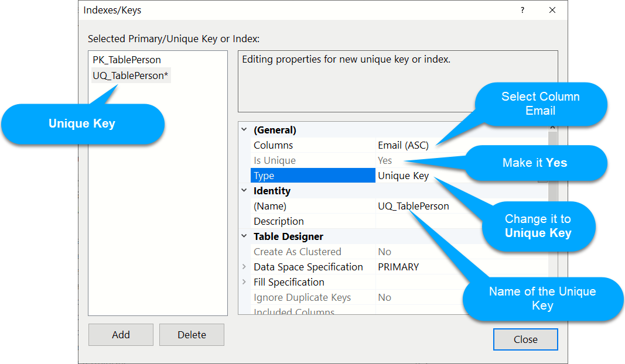The height and width of the screenshot is (364, 625).
Task: Expand Data Space Specification property
Action: (244, 267)
